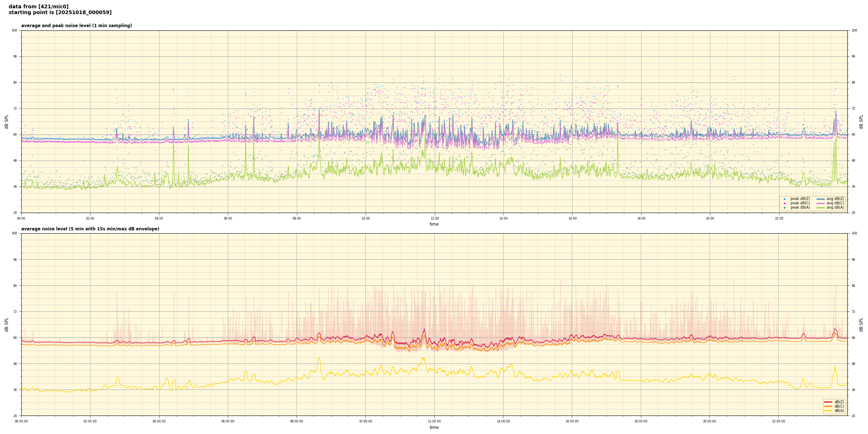Click the 'time' axis label under top chart
The image size is (868, 434).
pos(434,224)
